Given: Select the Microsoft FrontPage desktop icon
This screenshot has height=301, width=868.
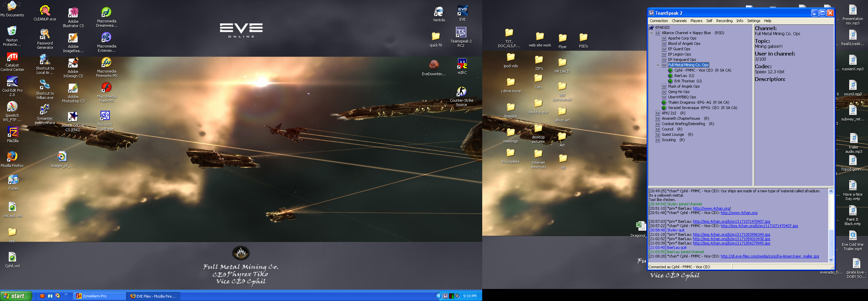Looking at the screenshot, I should point(105,121).
